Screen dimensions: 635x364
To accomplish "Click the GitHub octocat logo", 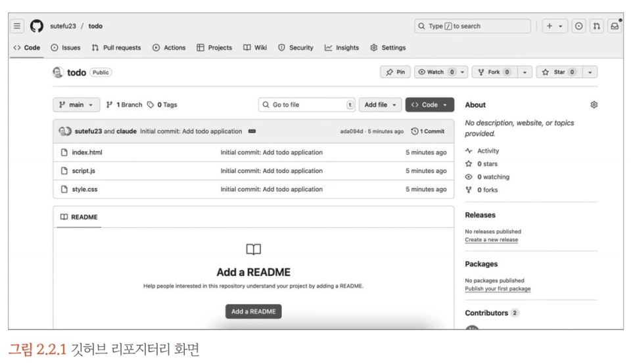I will coord(37,26).
